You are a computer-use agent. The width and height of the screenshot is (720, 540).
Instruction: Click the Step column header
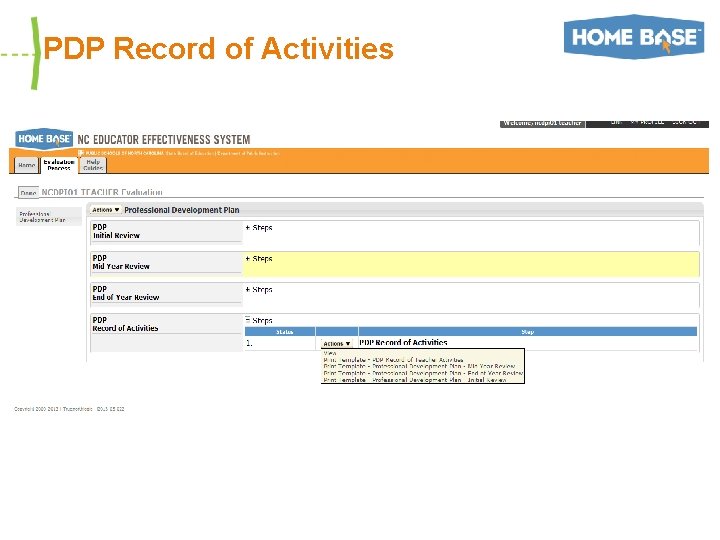[x=528, y=332]
